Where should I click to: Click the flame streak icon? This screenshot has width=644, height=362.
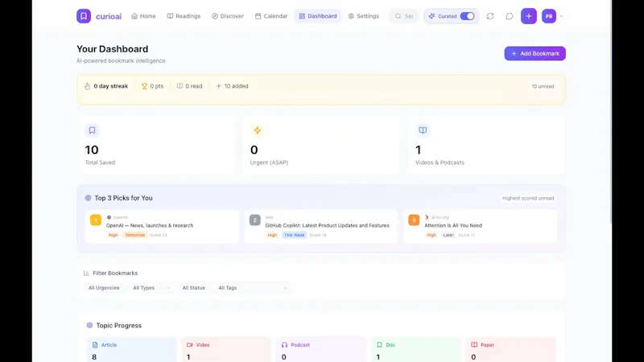(x=87, y=86)
